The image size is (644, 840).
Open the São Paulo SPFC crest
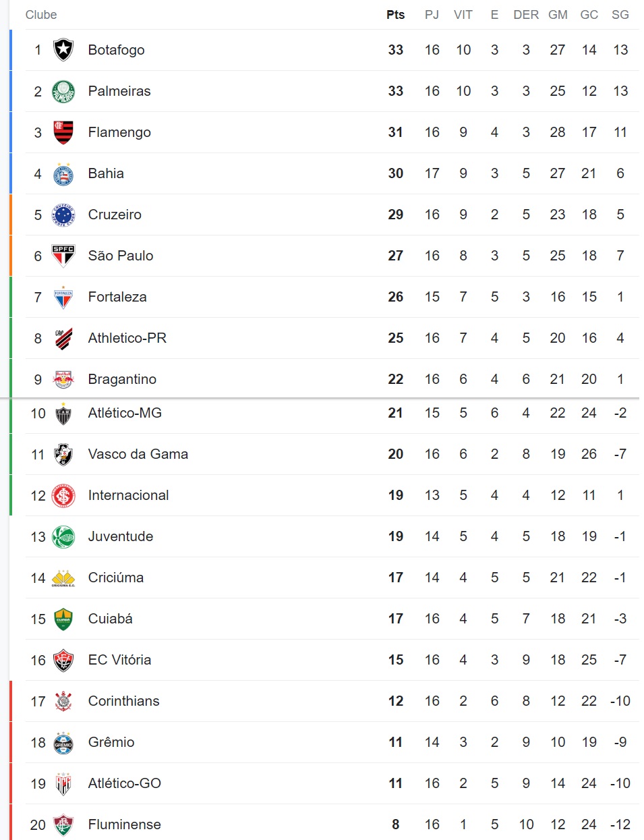(x=63, y=256)
